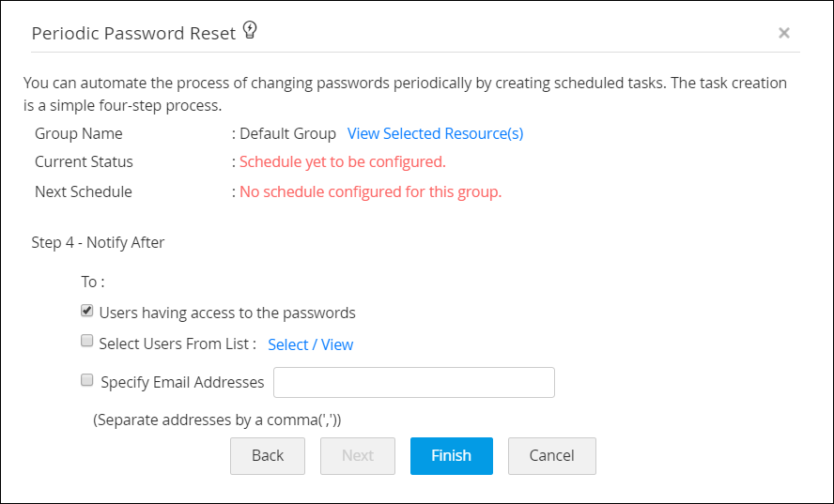Cancel the password reset wizard
This screenshot has width=834, height=504.
click(x=551, y=455)
